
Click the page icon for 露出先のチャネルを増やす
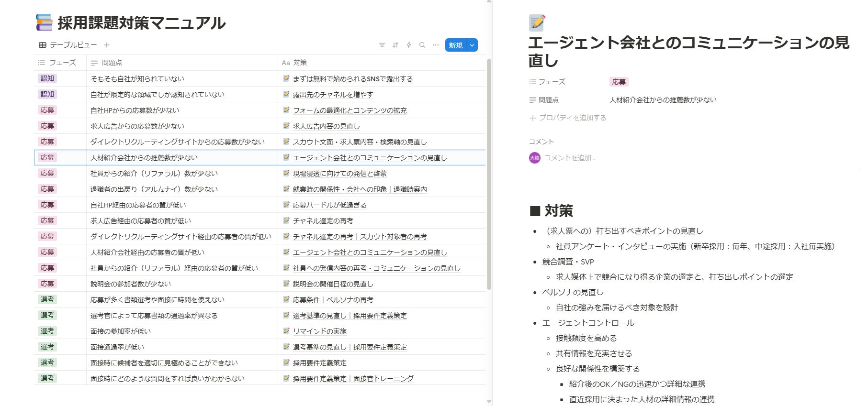[286, 94]
